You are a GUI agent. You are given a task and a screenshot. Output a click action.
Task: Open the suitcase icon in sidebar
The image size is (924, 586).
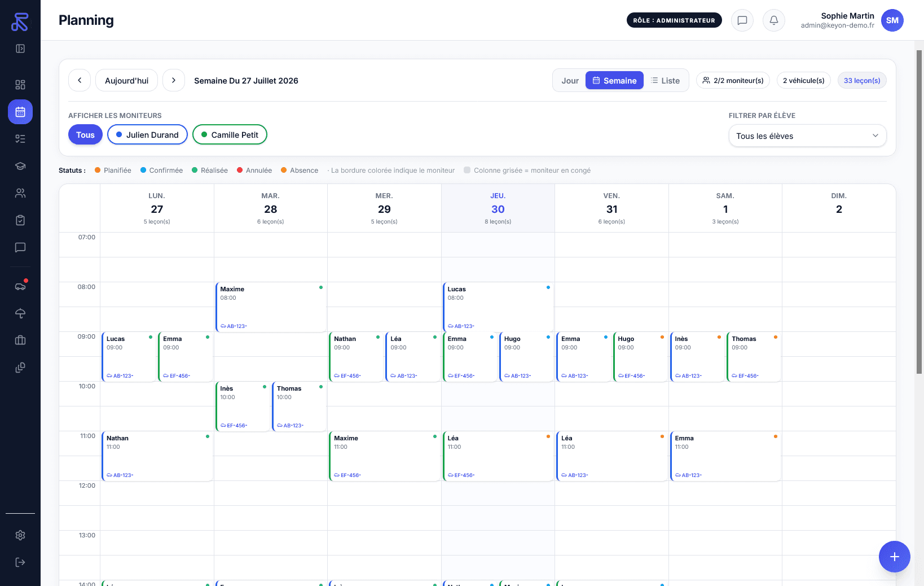(x=20, y=340)
